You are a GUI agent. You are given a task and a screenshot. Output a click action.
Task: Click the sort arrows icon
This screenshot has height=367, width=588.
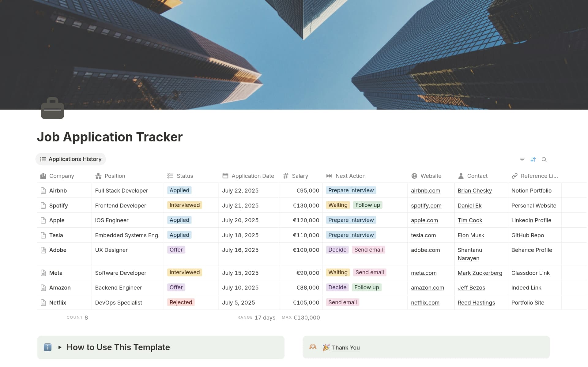click(x=533, y=159)
